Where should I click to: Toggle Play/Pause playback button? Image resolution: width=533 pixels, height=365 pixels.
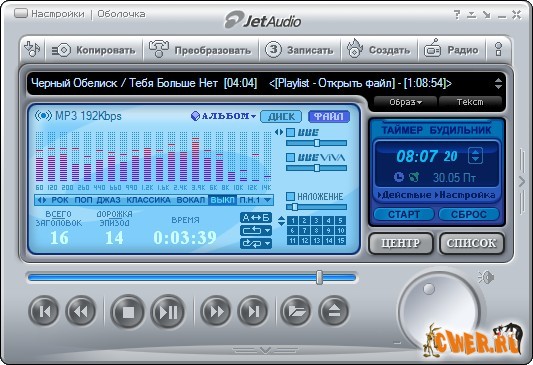point(168,312)
